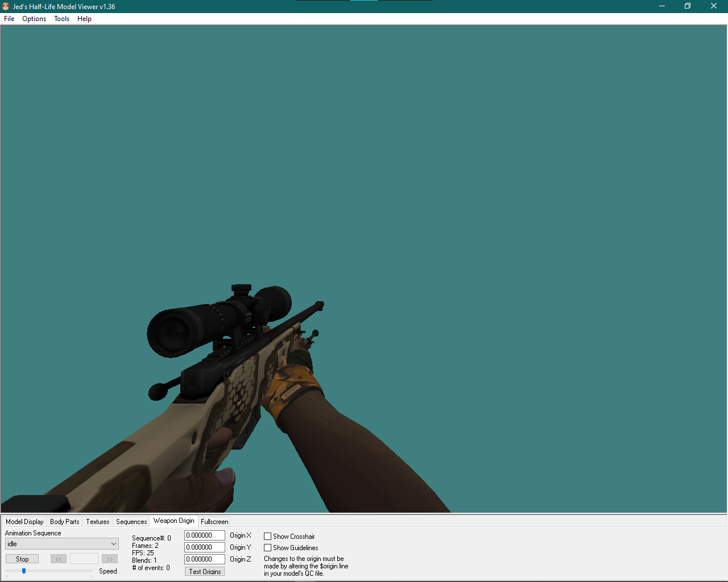Minimize the Model Viewer window
The image size is (728, 582).
pyautogui.click(x=662, y=6)
